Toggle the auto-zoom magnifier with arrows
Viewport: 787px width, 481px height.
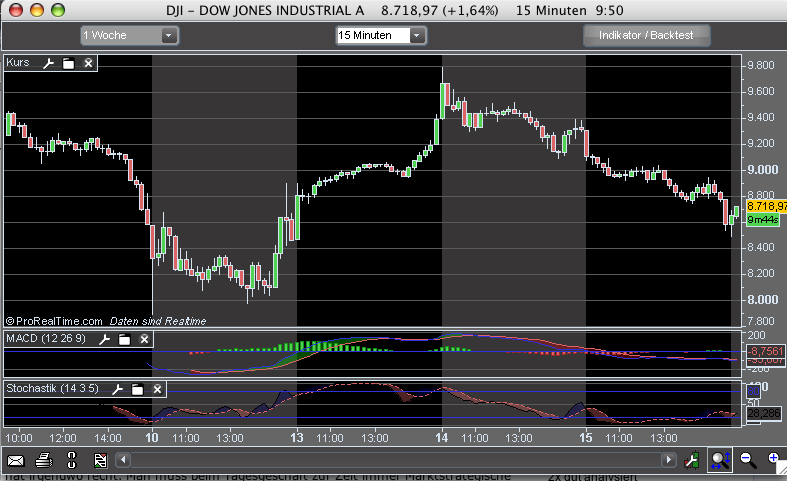point(720,460)
